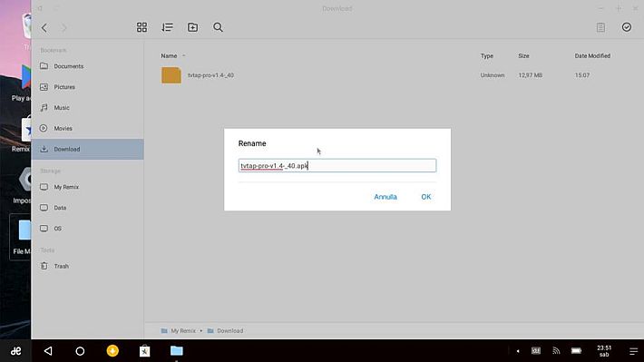Image resolution: width=644 pixels, height=362 pixels.
Task: Open Data storage
Action: [x=87, y=208]
